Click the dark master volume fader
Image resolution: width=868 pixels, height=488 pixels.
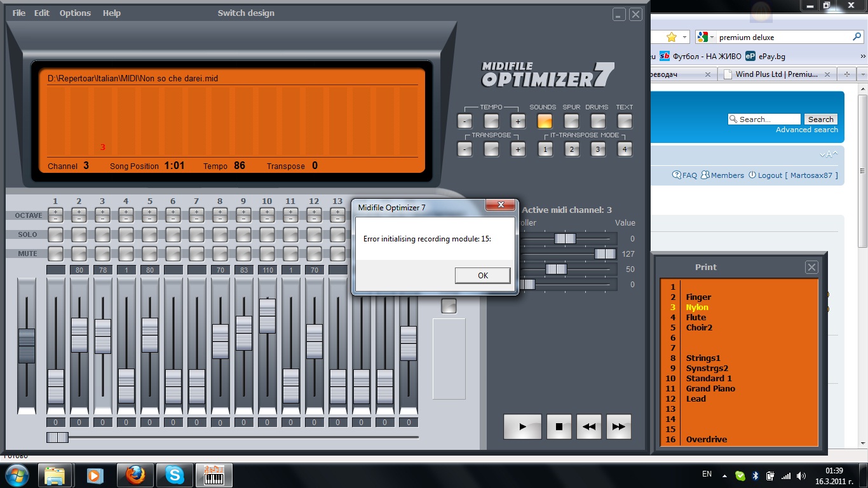[x=27, y=346]
